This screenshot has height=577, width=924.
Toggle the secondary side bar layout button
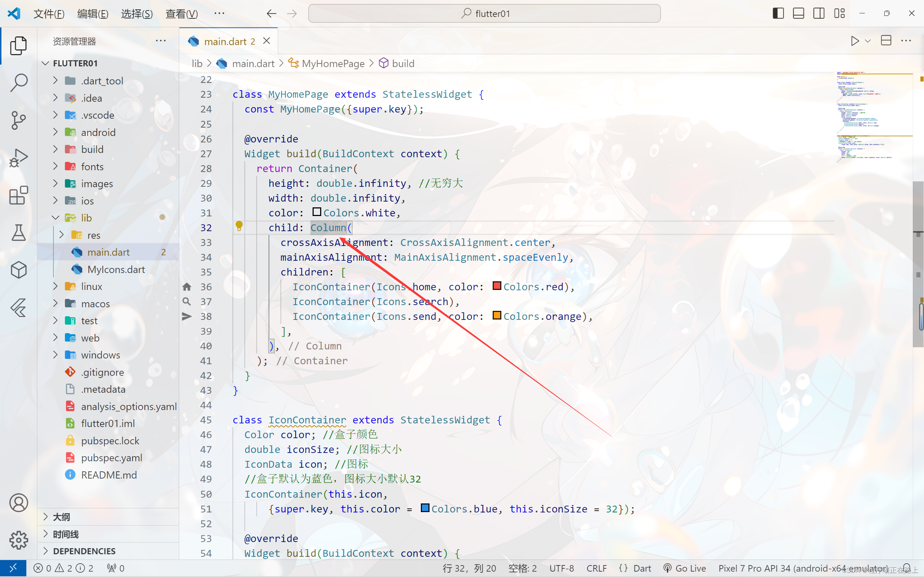click(819, 13)
